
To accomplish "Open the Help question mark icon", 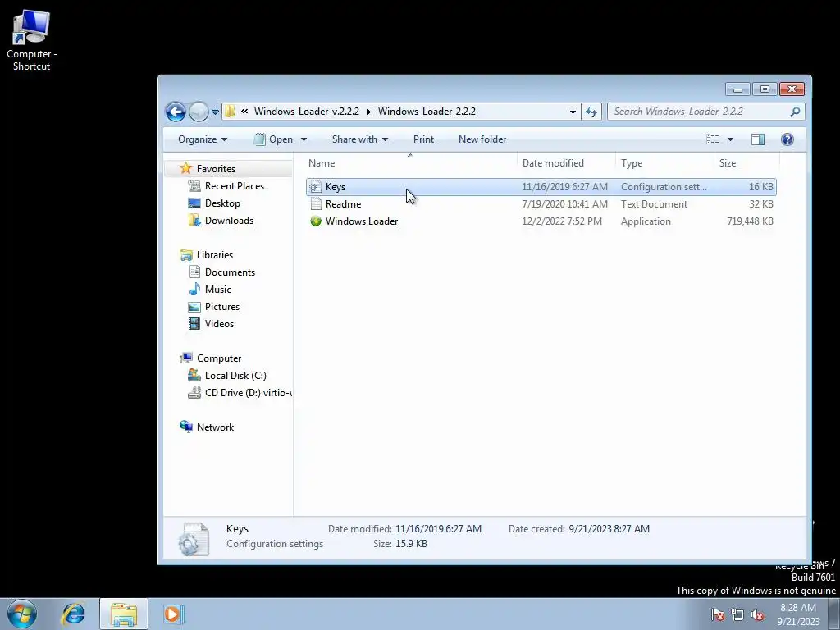I will click(787, 139).
